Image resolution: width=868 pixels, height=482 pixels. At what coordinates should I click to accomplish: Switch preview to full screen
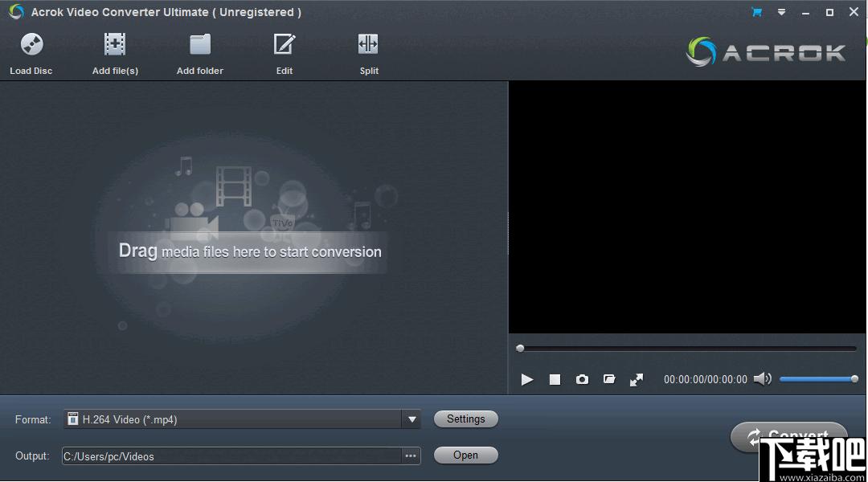tap(637, 380)
